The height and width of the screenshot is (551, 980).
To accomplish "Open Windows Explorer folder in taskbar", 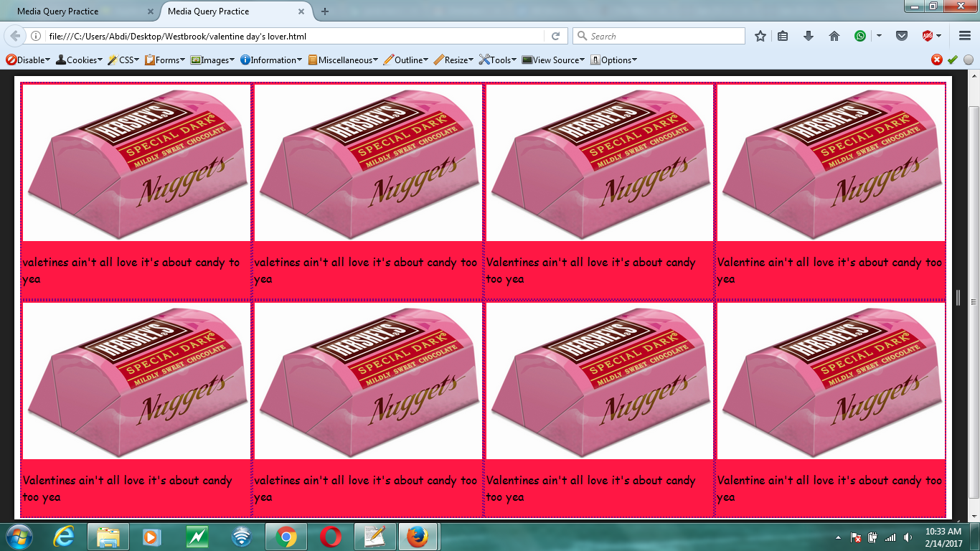I will coord(108,537).
